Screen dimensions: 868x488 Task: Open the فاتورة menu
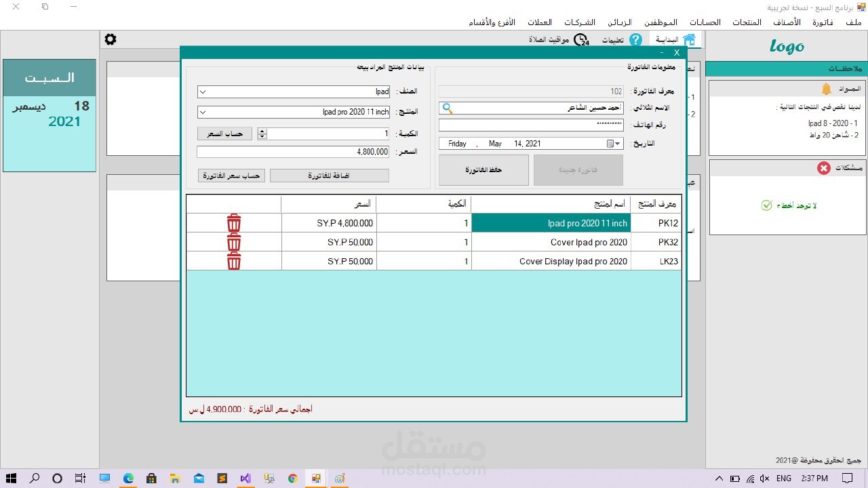[822, 22]
